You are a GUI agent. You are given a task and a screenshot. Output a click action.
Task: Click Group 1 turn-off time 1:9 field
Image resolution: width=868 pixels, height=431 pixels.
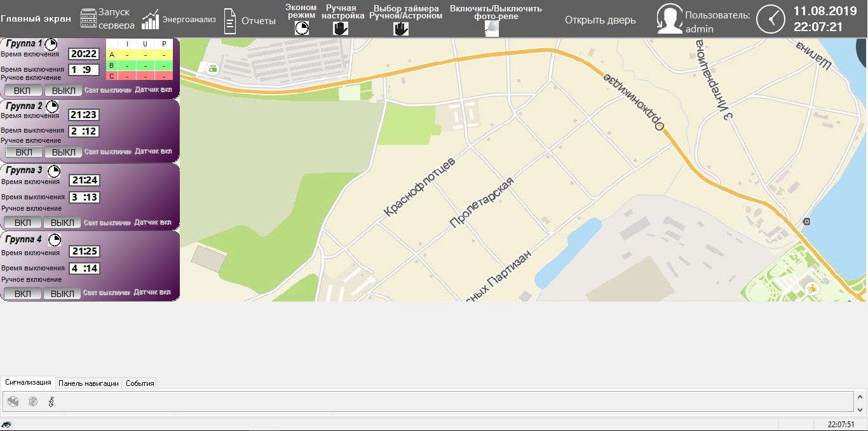84,69
